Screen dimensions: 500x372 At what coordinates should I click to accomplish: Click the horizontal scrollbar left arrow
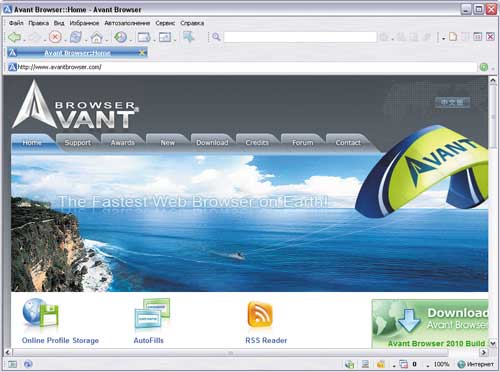[8, 352]
